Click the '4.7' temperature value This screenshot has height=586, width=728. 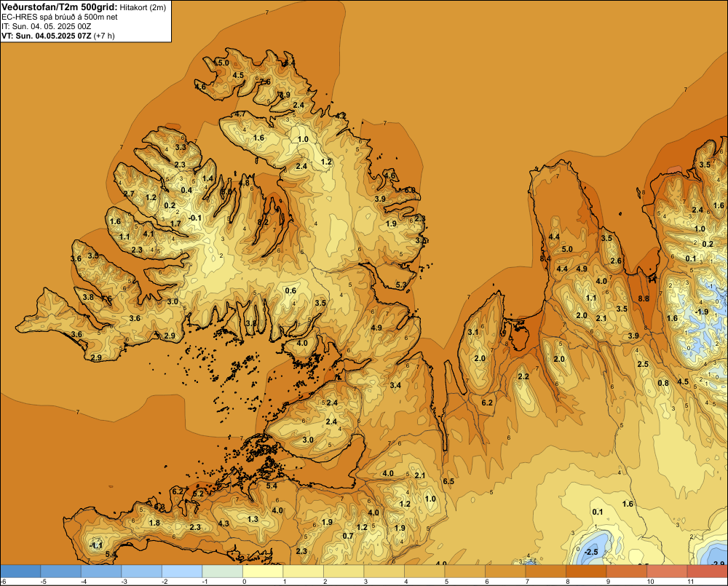click(240, 114)
